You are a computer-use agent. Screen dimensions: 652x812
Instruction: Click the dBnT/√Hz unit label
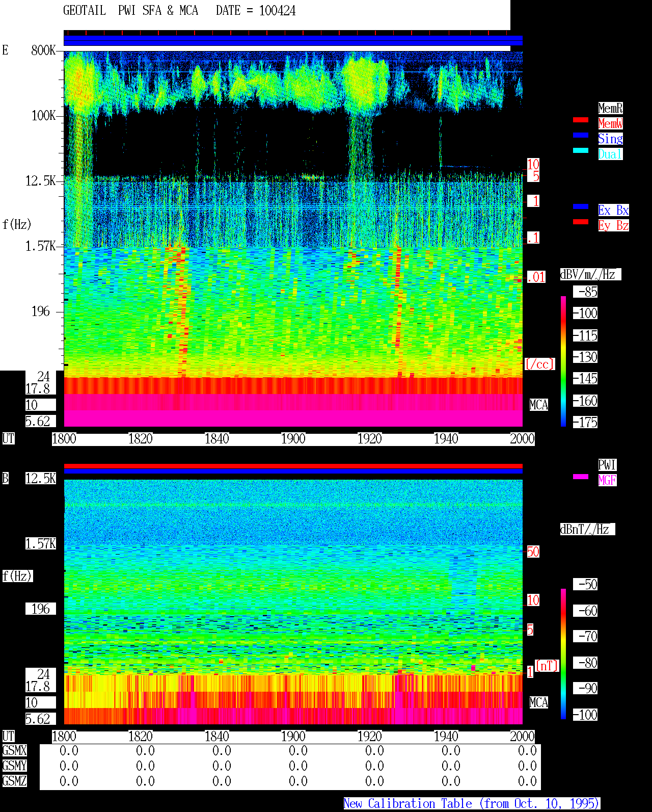point(587,529)
